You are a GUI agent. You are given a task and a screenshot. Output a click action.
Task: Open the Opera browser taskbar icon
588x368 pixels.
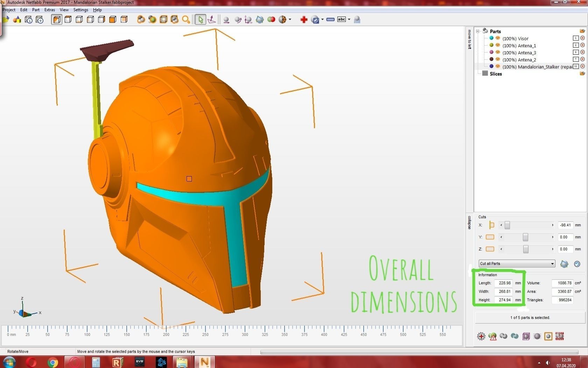(31, 362)
